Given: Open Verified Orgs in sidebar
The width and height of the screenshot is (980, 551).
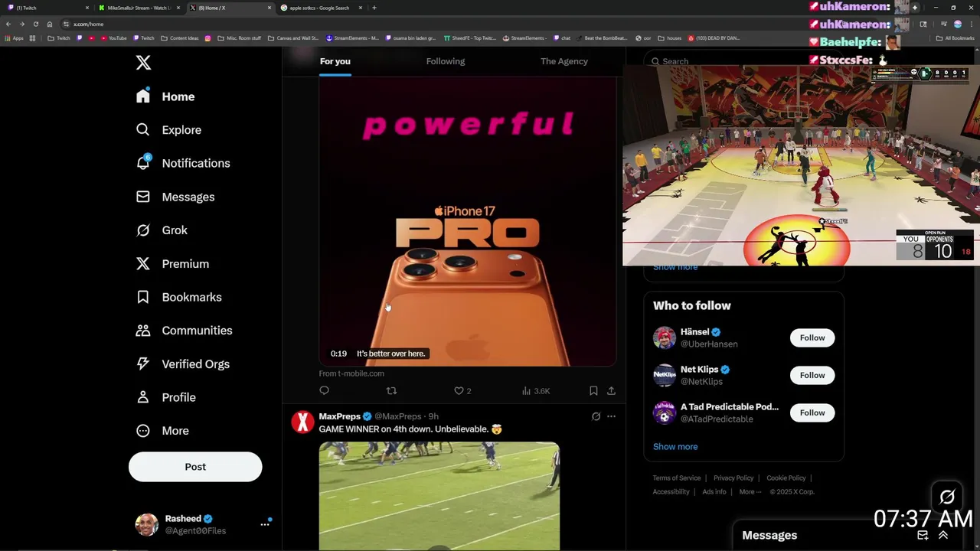Looking at the screenshot, I should [x=182, y=364].
